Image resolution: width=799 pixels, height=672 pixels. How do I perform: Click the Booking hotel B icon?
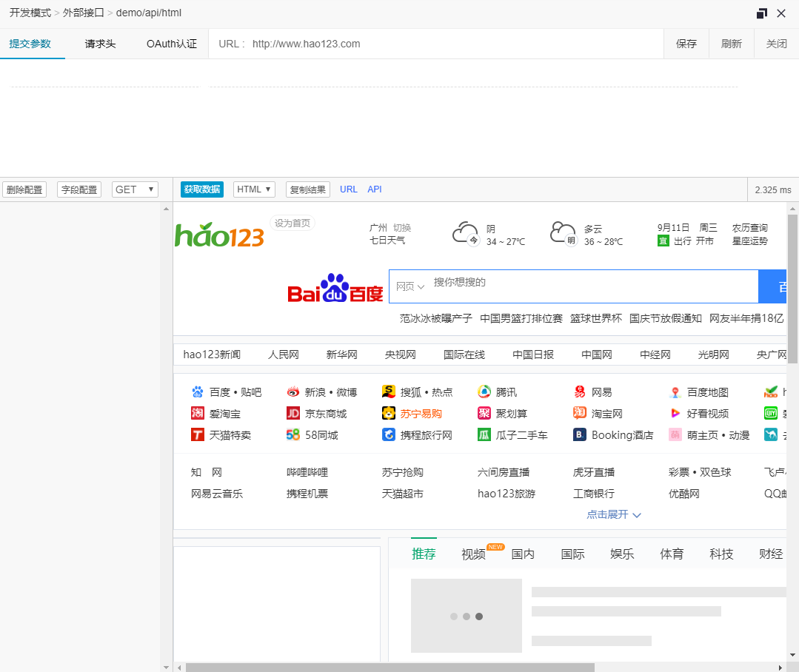[x=579, y=434]
